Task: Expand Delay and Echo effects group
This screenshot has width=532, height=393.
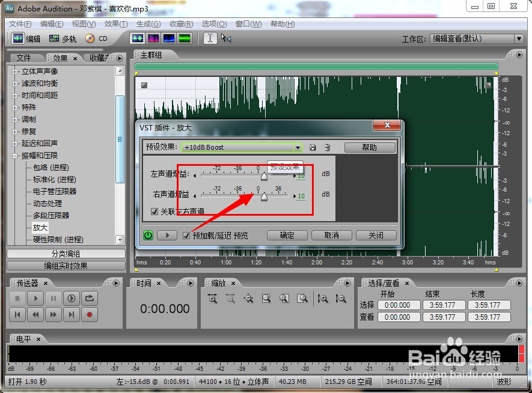Action: pos(14,144)
